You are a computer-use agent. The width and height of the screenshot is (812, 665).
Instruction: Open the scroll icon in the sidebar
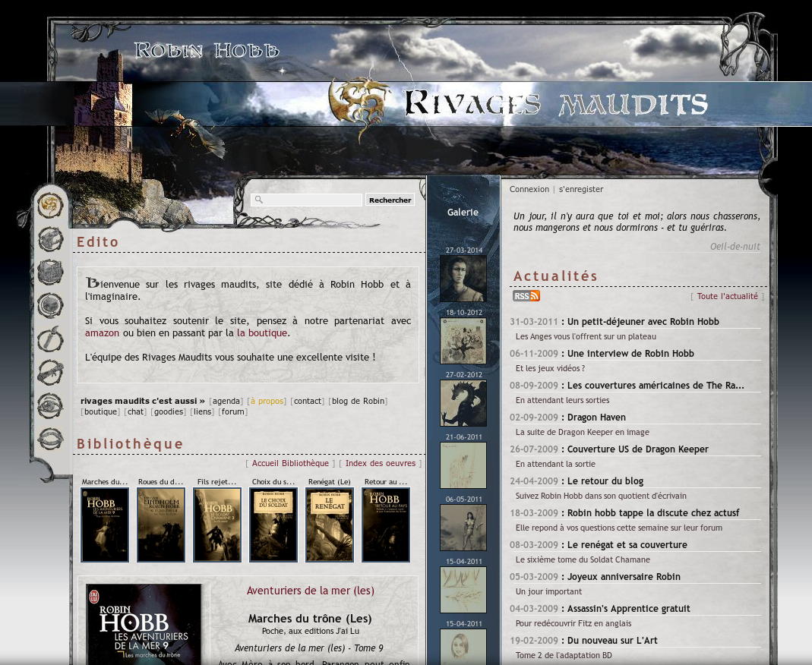point(50,373)
